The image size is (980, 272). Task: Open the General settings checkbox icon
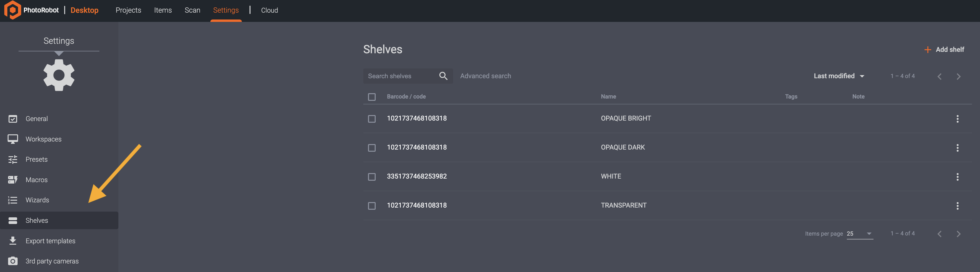pos(13,119)
